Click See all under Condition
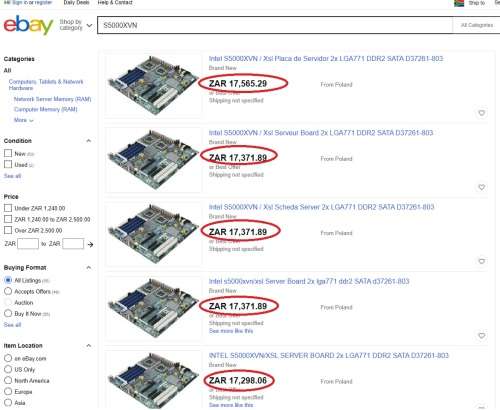This screenshot has height=410, width=500. point(12,176)
